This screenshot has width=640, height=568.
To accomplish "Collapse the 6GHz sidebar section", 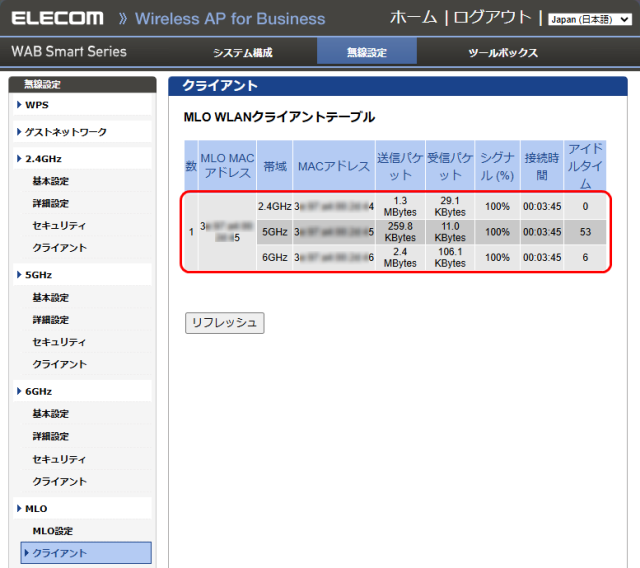I will pos(82,391).
